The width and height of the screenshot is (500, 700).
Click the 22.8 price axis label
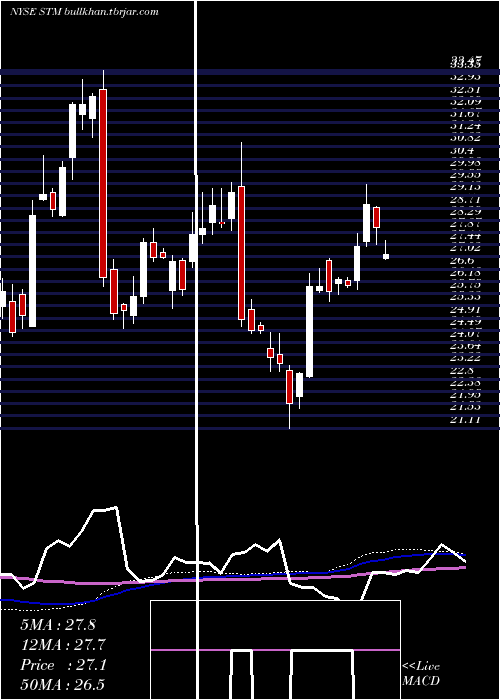tap(461, 370)
